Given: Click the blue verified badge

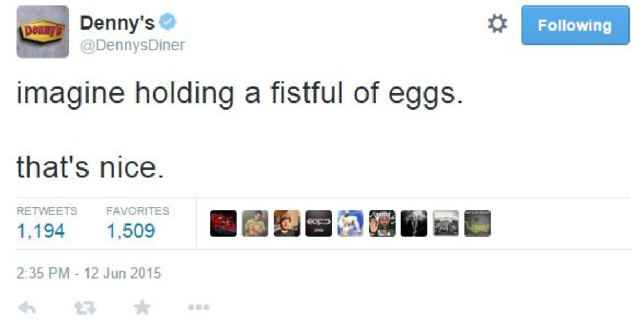Looking at the screenshot, I should (x=169, y=23).
